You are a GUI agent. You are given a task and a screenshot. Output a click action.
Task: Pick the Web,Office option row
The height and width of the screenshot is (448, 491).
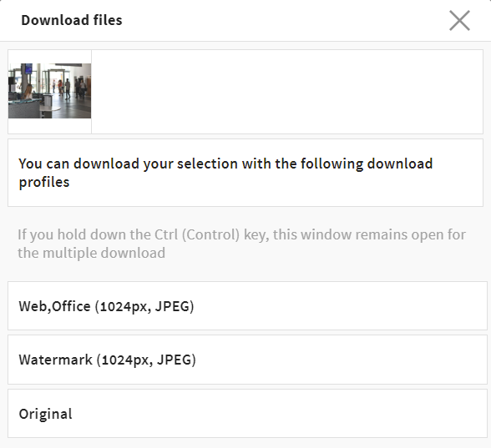pos(247,305)
